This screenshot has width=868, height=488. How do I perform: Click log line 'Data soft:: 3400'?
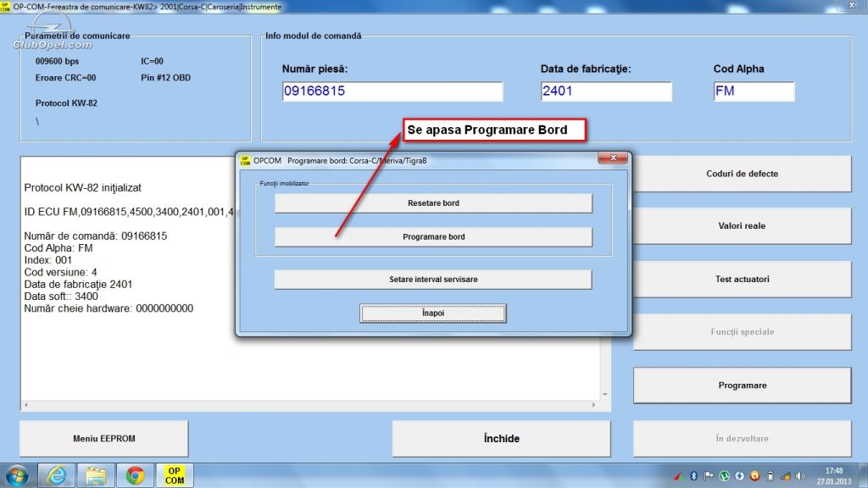(61, 297)
